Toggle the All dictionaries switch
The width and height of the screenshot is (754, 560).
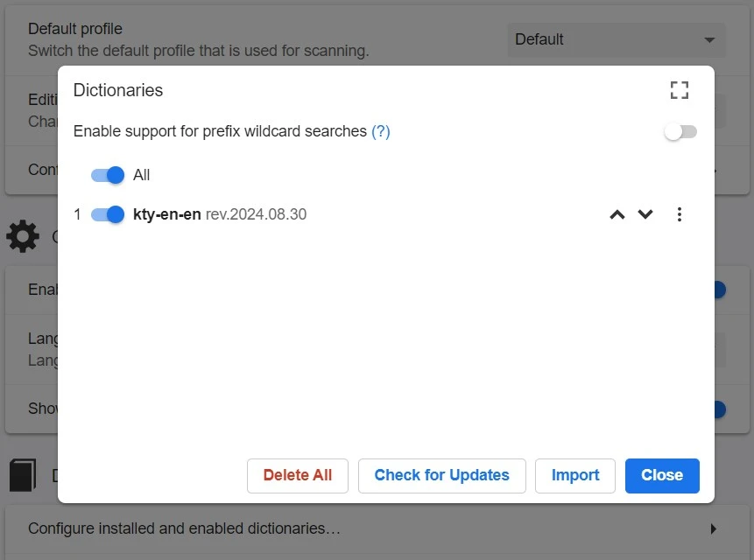coord(108,175)
